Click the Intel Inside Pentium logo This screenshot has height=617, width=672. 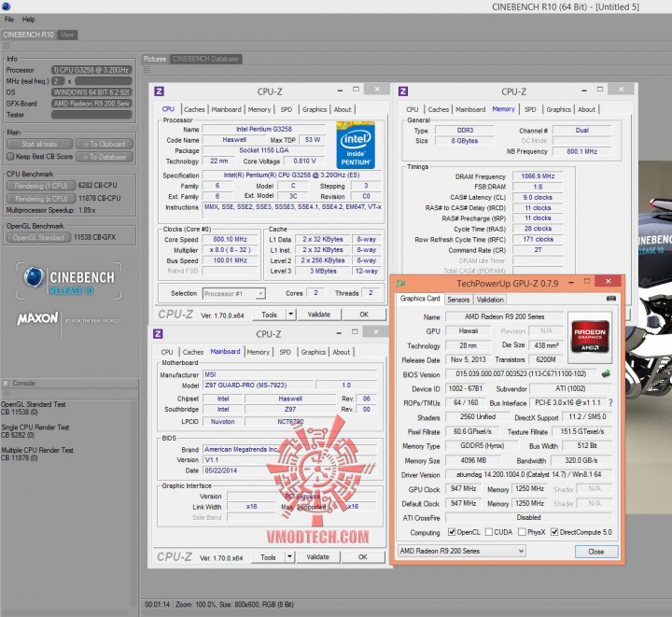pyautogui.click(x=356, y=145)
